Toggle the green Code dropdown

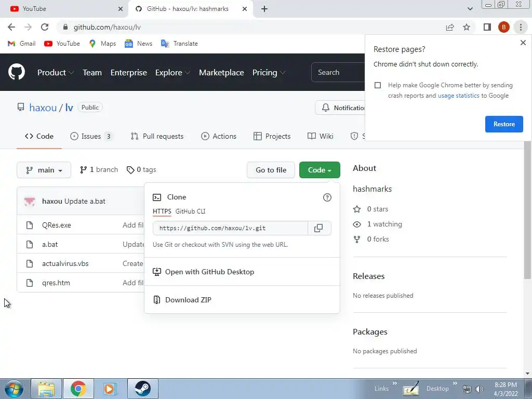point(320,170)
